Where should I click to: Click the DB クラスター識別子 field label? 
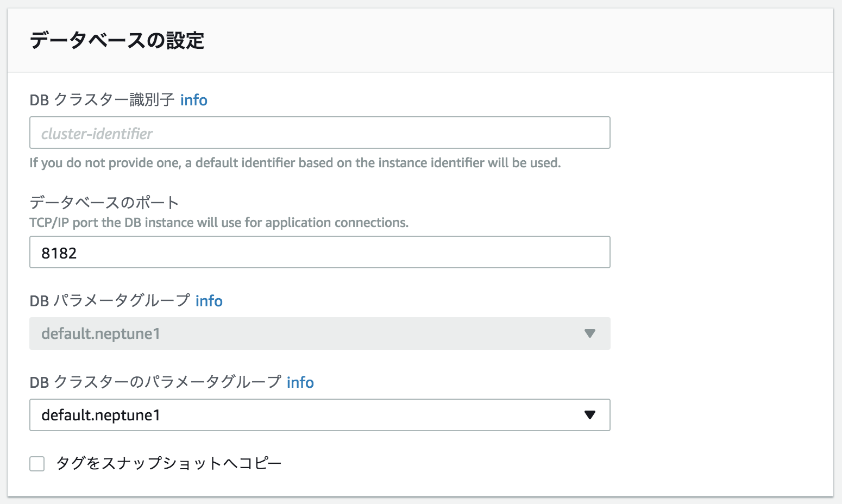(102, 100)
